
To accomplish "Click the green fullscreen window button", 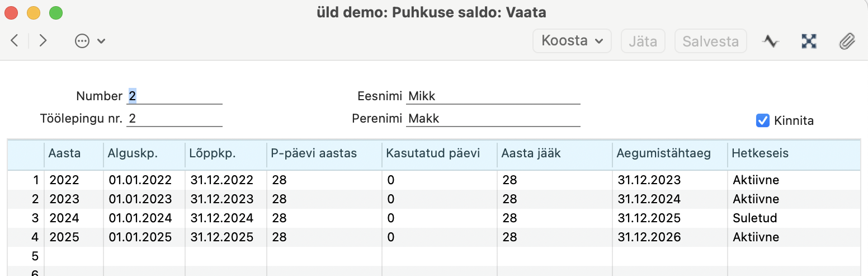I will [x=56, y=12].
